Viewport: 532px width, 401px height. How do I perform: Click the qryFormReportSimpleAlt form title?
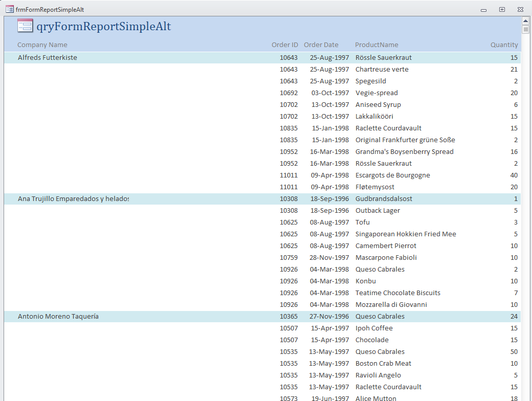click(x=103, y=27)
